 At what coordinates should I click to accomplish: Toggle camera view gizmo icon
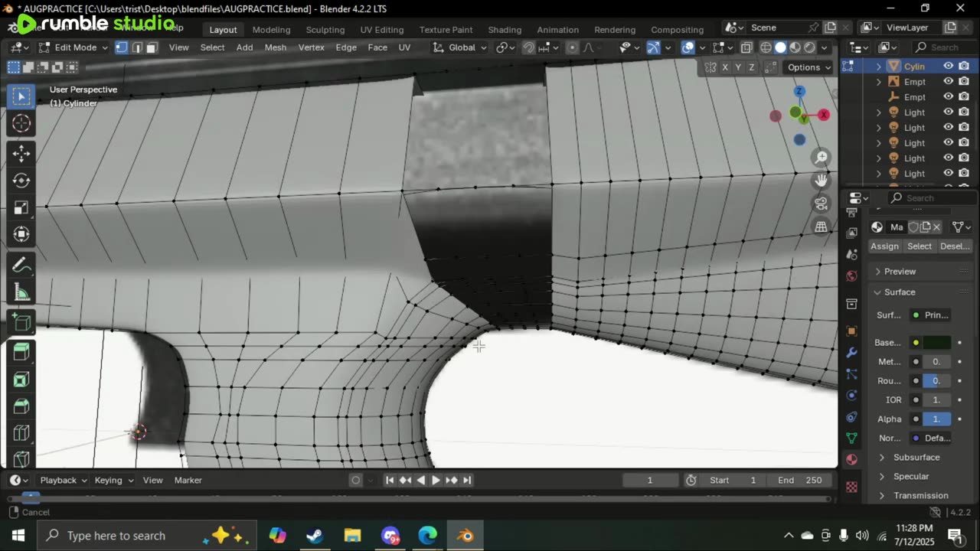(822, 204)
